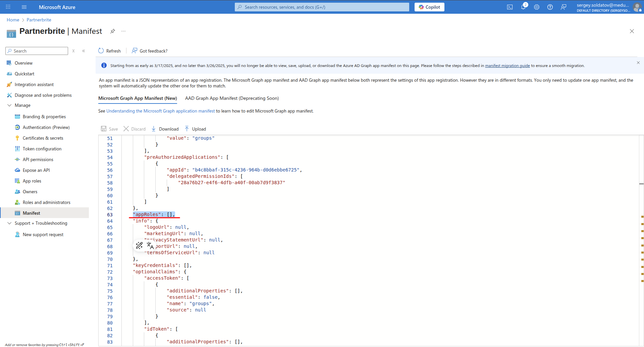Viewport: 644px width, 347px height.
Task: Open Expose an API
Action: 36,170
